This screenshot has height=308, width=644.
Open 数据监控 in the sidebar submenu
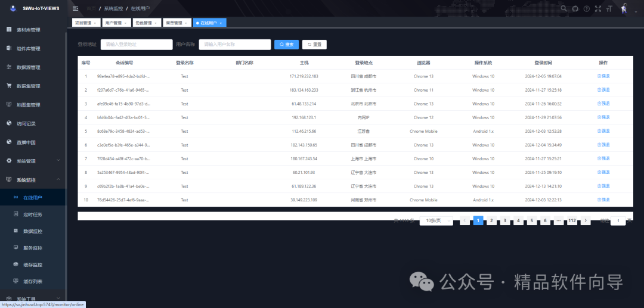tap(33, 231)
